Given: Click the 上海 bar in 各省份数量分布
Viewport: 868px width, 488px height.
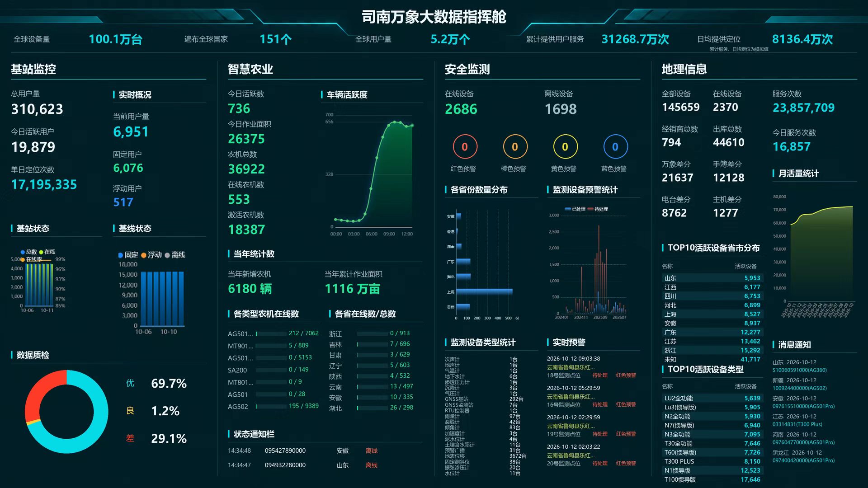Looking at the screenshot, I should coord(484,291).
